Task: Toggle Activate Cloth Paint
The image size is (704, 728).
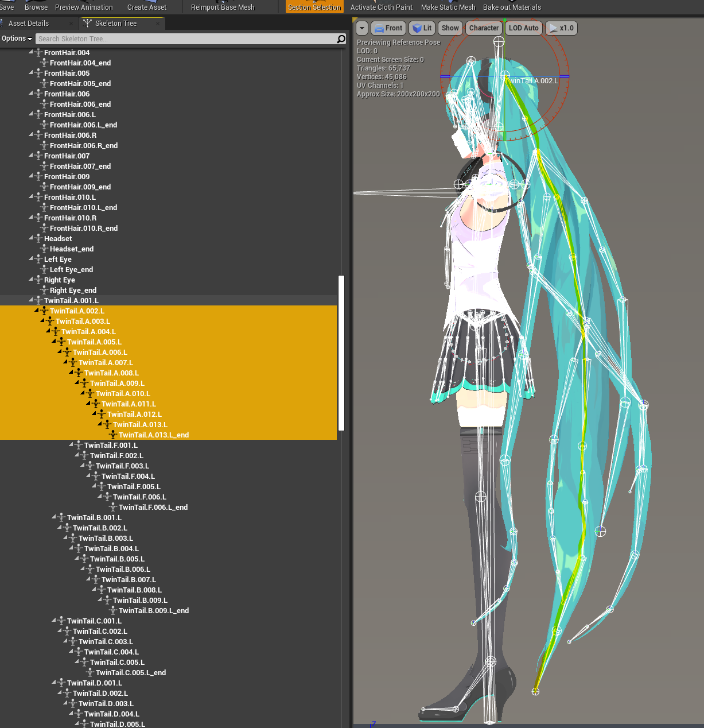Action: [x=382, y=7]
